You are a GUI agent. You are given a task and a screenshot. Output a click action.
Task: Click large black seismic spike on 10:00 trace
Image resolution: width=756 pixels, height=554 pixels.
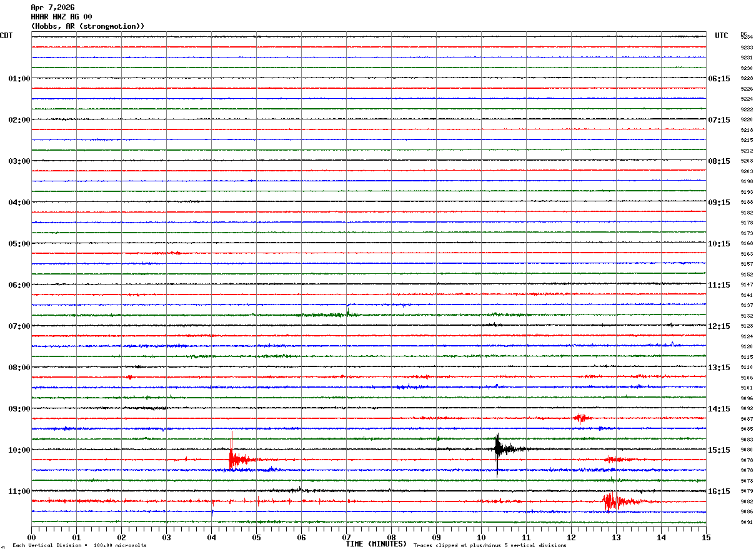pyautogui.click(x=498, y=449)
